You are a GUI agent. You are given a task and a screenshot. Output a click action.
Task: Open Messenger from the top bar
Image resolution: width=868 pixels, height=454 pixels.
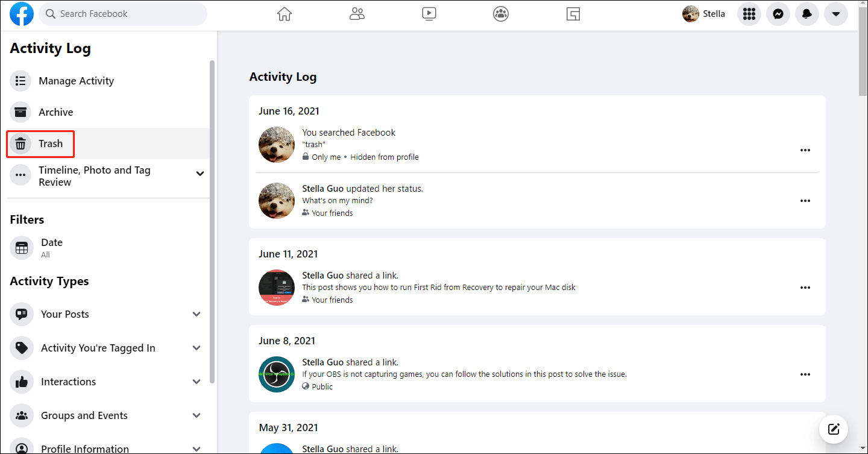coord(778,14)
